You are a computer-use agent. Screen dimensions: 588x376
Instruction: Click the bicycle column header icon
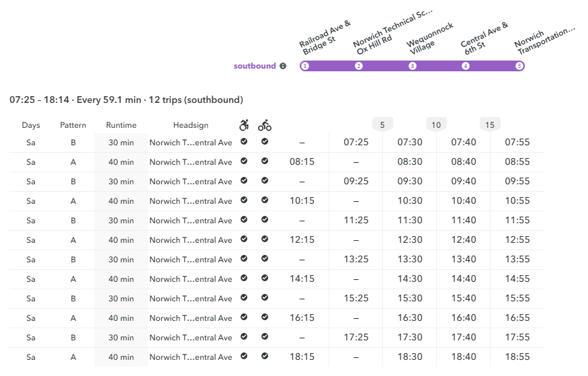265,125
